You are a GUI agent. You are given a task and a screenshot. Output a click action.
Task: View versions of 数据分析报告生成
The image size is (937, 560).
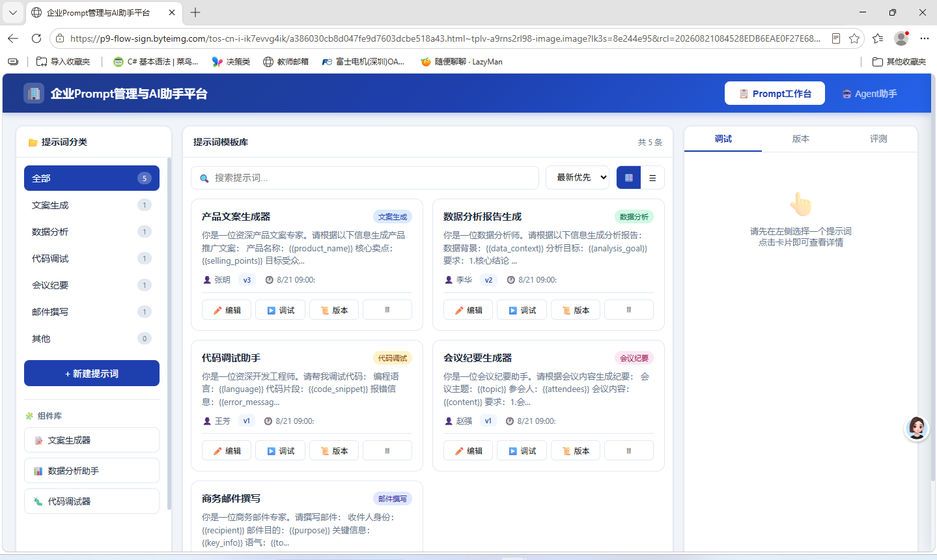(x=576, y=310)
